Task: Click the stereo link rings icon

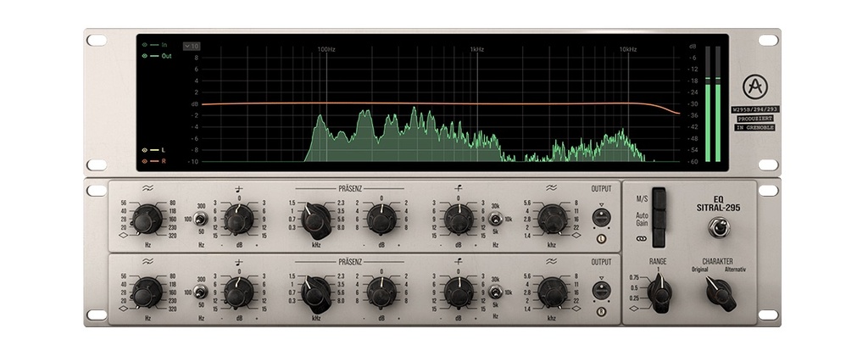Action: pyautogui.click(x=642, y=238)
